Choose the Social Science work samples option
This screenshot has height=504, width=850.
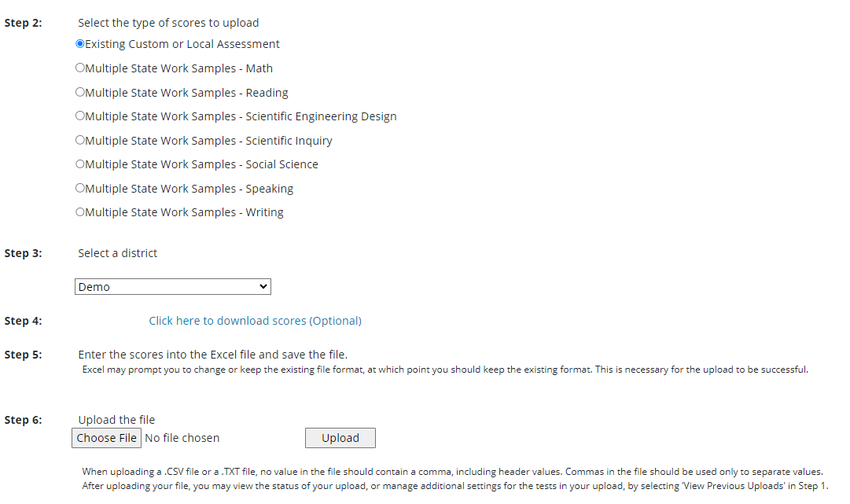(x=80, y=164)
